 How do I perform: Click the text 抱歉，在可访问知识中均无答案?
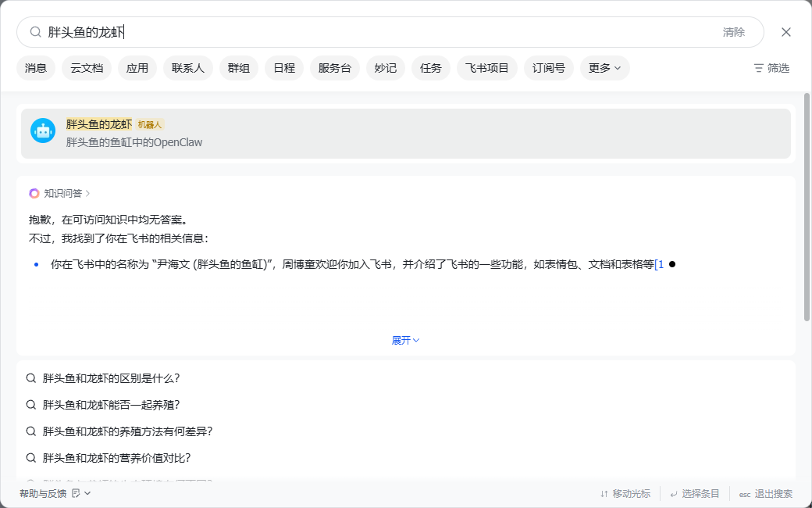tap(108, 220)
